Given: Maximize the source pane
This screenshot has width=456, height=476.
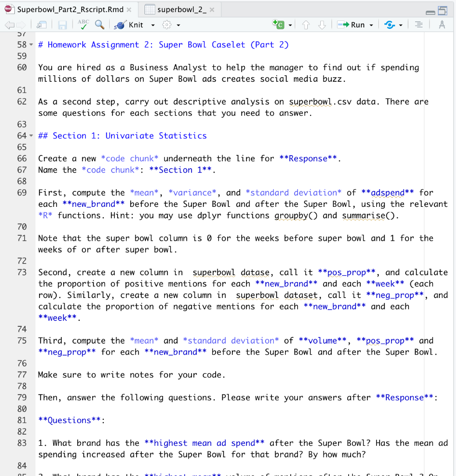Looking at the screenshot, I should tap(443, 11).
